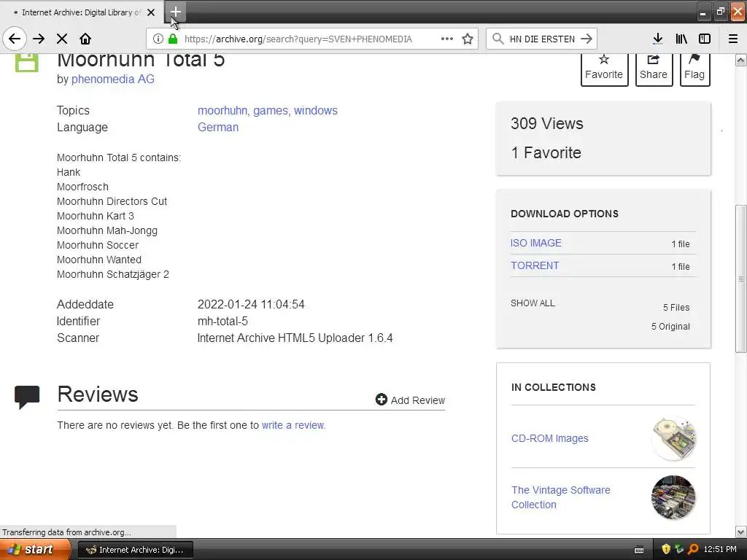Click the scrollbar up arrow

click(x=741, y=60)
